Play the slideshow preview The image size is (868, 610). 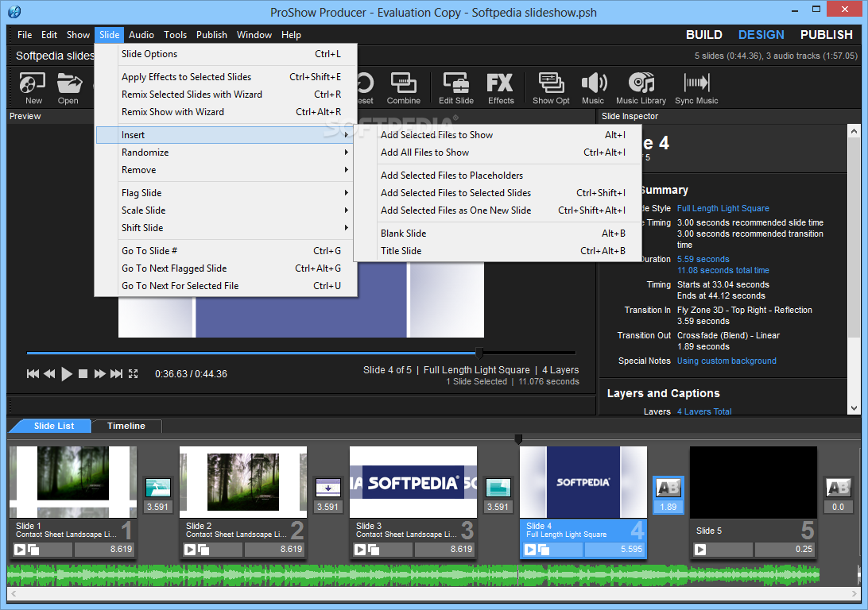67,374
